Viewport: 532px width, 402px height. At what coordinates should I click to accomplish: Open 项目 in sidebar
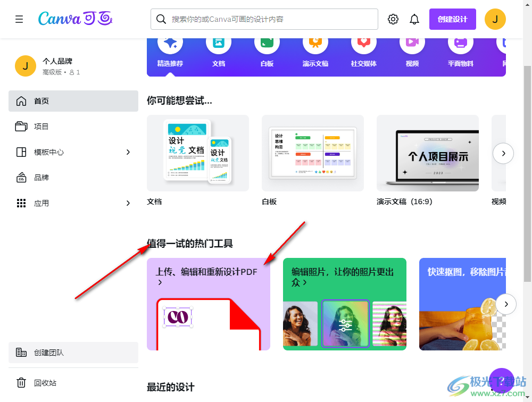pos(73,127)
